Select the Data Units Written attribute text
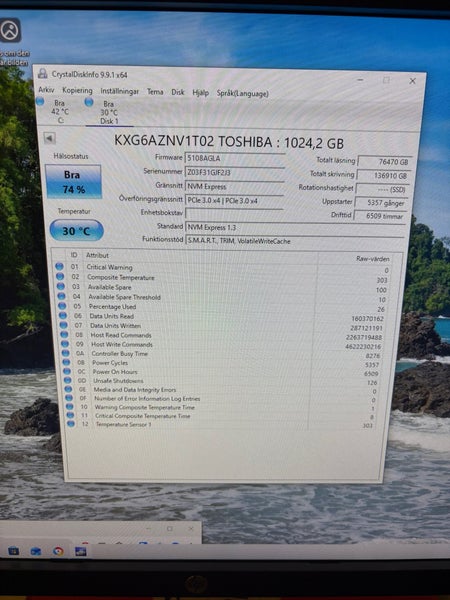 (x=116, y=326)
